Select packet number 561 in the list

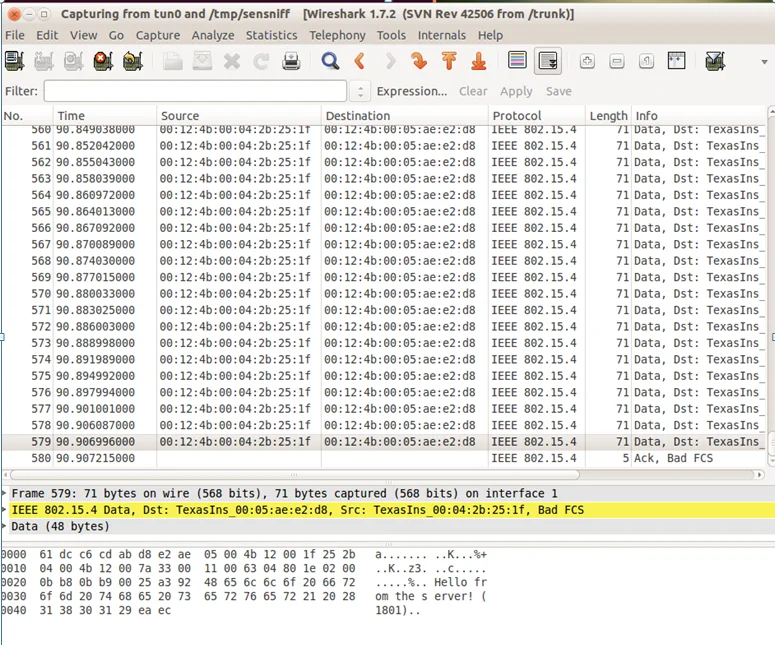point(384,146)
